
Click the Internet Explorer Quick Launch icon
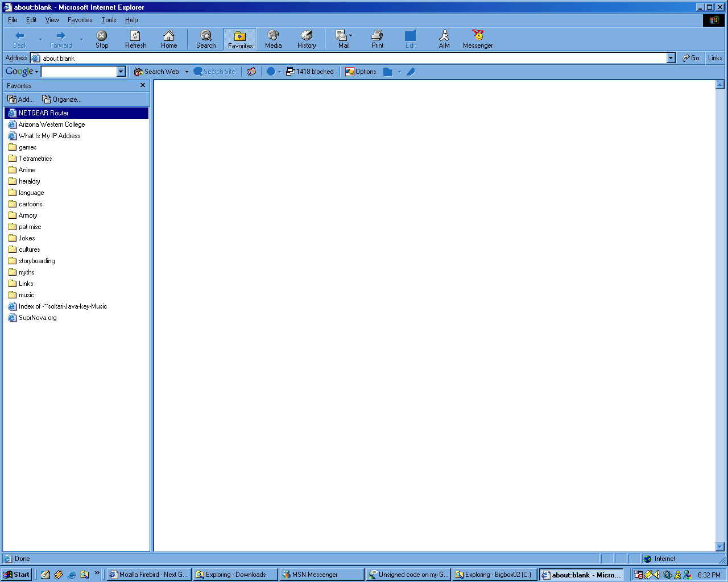tap(72, 575)
